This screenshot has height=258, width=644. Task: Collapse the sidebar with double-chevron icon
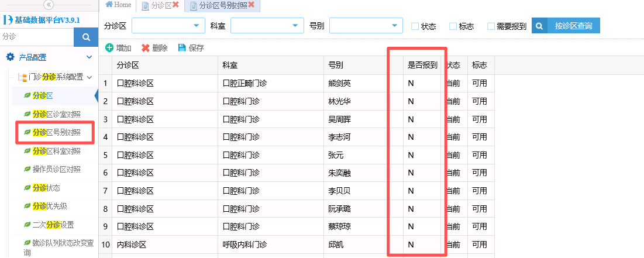(49, 5)
